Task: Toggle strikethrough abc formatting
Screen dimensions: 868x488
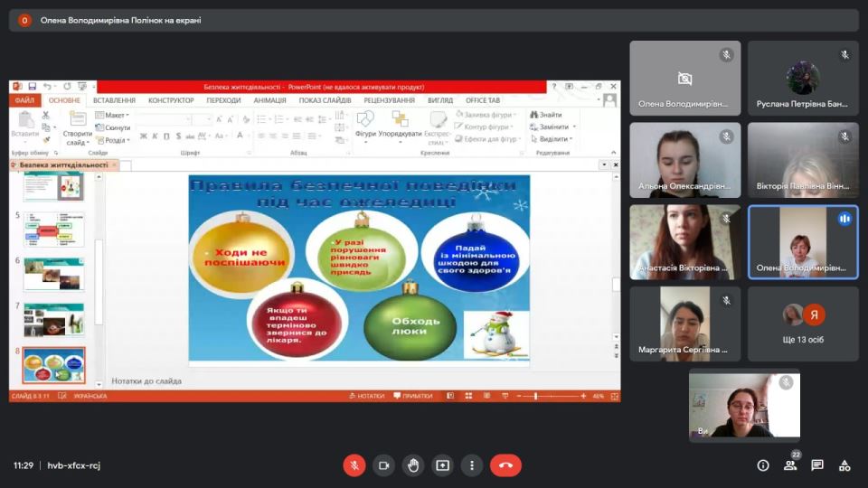Action: tap(190, 136)
